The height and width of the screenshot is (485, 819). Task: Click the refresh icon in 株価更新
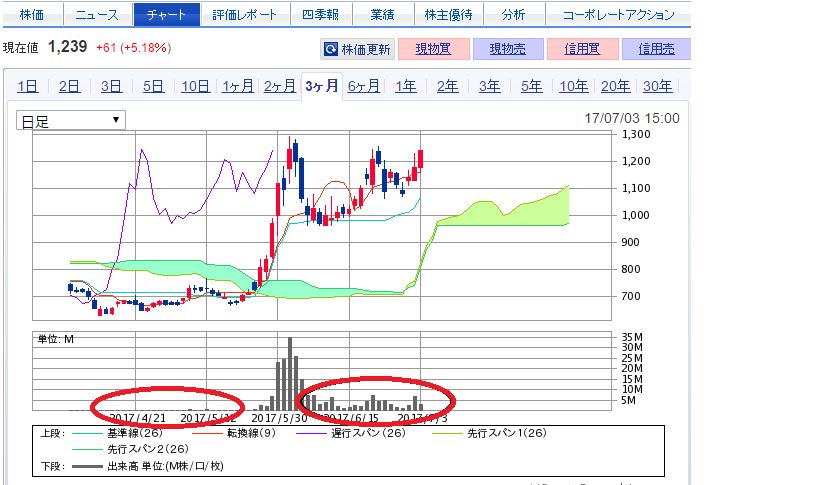tap(331, 49)
